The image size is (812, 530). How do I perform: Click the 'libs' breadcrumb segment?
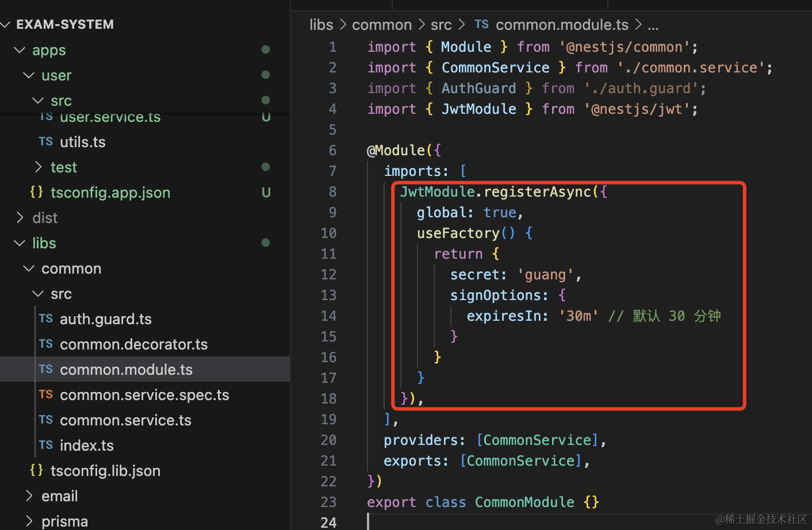click(x=321, y=25)
